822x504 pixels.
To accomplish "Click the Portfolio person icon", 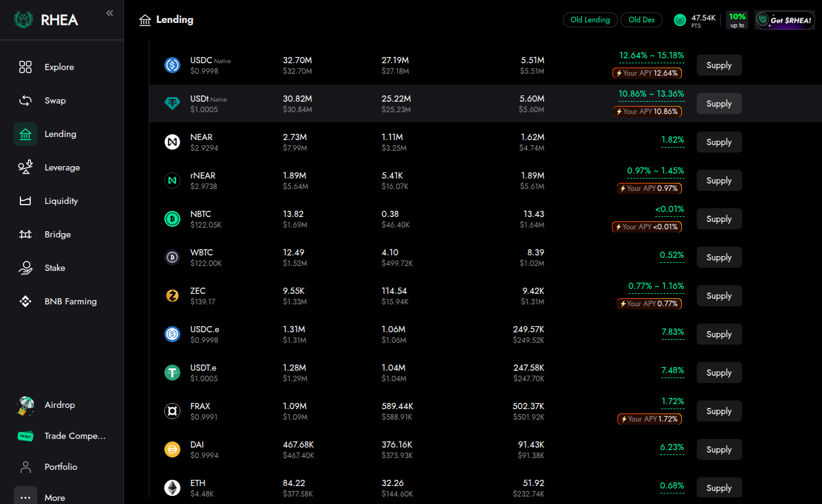I will tap(25, 467).
